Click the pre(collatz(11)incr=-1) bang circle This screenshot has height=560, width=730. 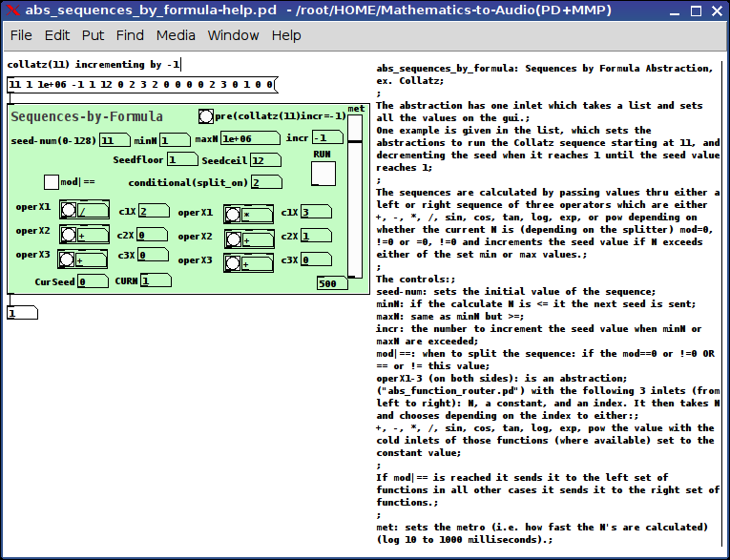[206, 116]
